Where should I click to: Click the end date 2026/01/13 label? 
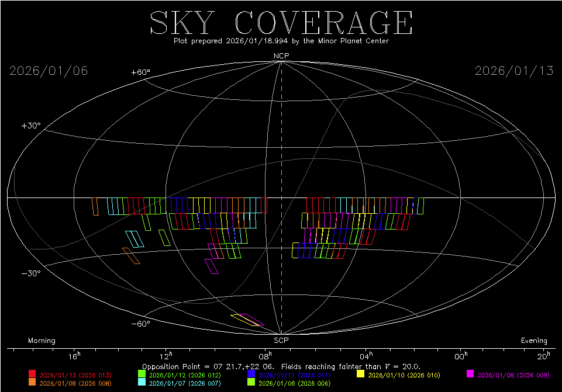(x=513, y=71)
